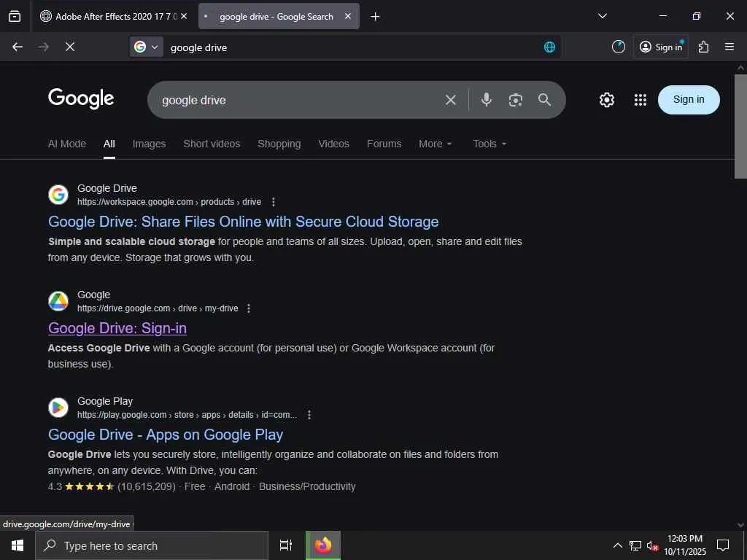Open the network status tray icon

coord(635,545)
